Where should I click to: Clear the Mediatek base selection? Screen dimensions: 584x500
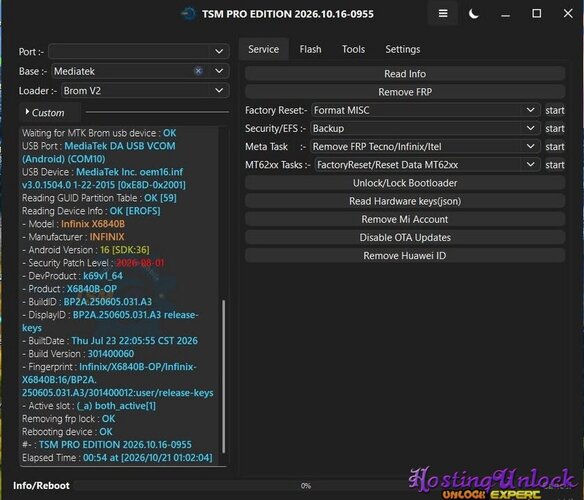[199, 71]
